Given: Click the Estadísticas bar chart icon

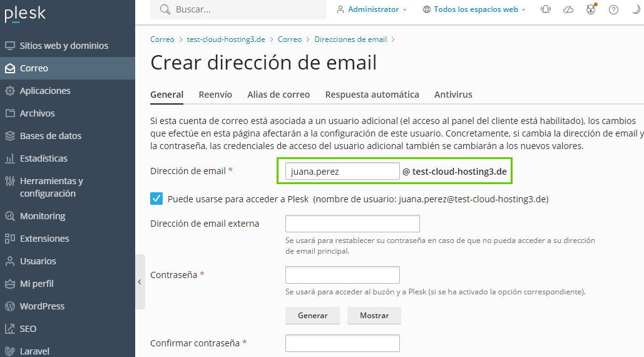Looking at the screenshot, I should point(10,158).
